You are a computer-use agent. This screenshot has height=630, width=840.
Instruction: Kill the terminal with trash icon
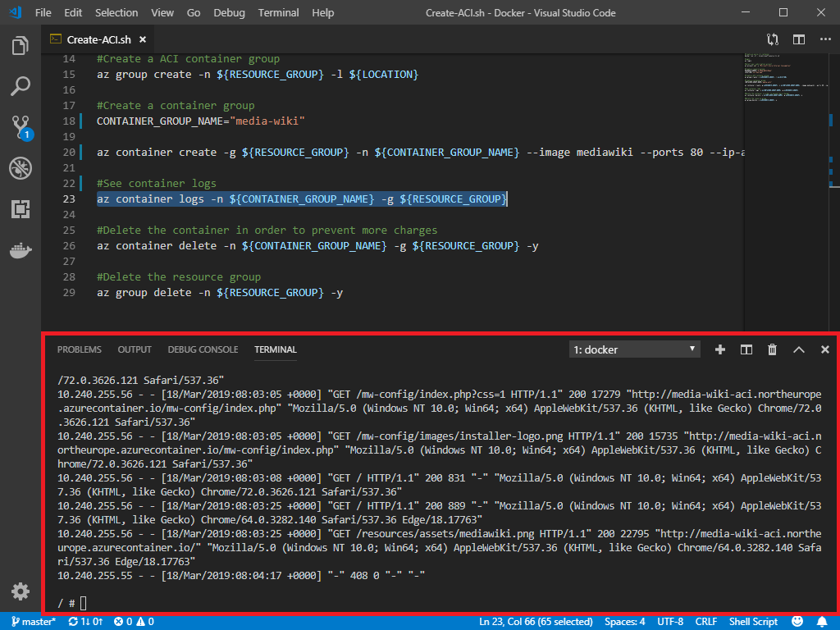[772, 349]
